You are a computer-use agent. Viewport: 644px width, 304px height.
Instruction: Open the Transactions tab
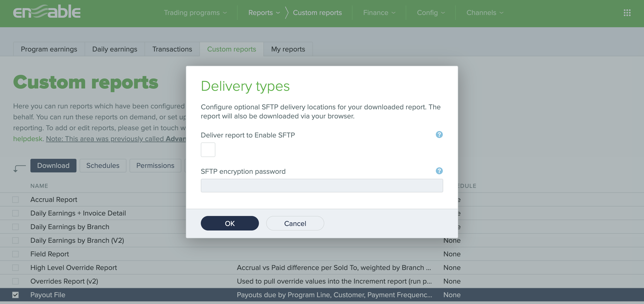click(172, 49)
